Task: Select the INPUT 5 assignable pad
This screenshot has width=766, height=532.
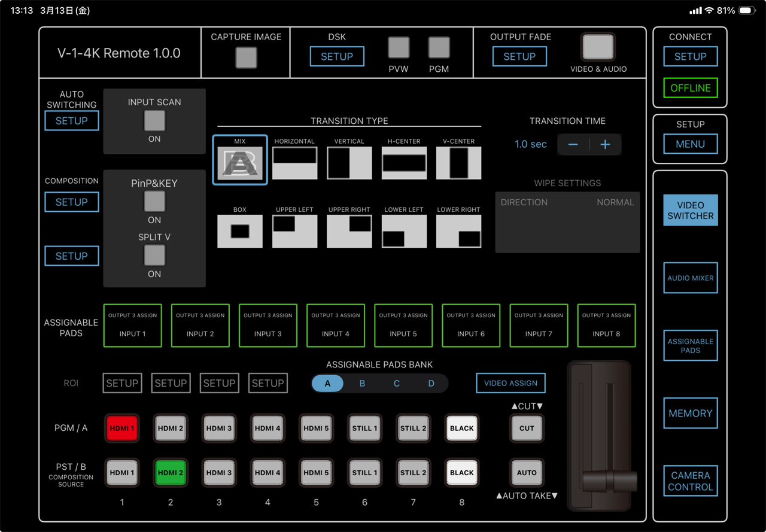Action: click(x=403, y=326)
